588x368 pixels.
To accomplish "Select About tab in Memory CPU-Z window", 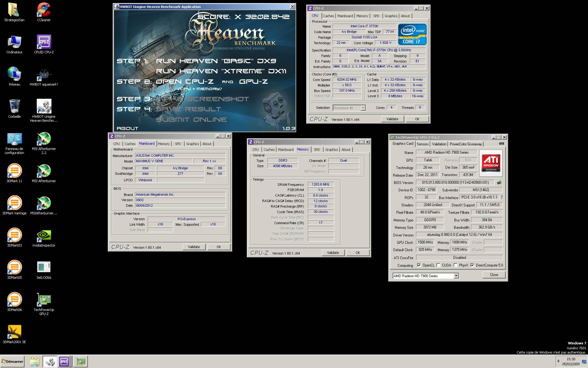I will coord(346,150).
